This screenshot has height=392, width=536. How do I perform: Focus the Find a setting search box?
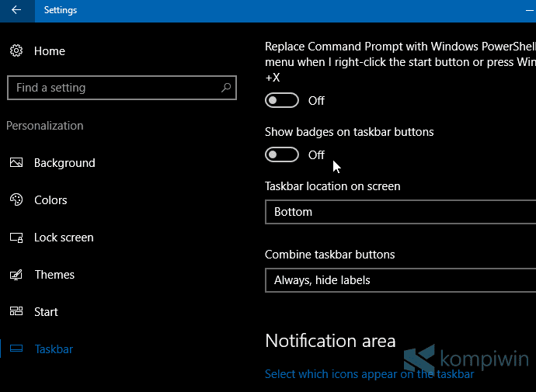pos(122,88)
